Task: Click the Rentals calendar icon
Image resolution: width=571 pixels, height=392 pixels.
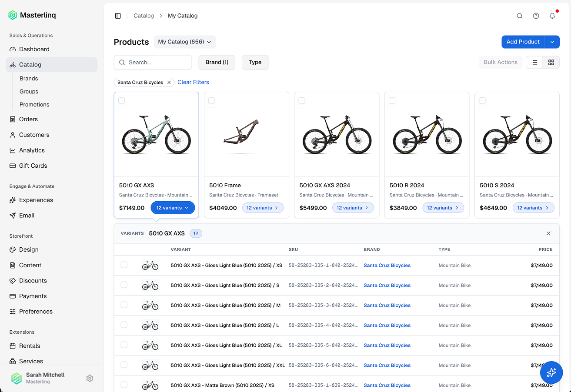Action: coord(13,346)
